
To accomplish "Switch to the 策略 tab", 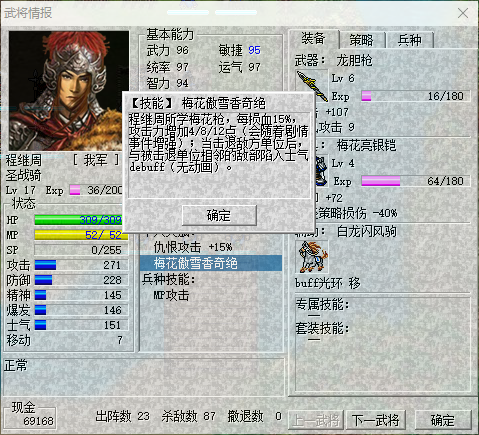I will click(x=362, y=40).
